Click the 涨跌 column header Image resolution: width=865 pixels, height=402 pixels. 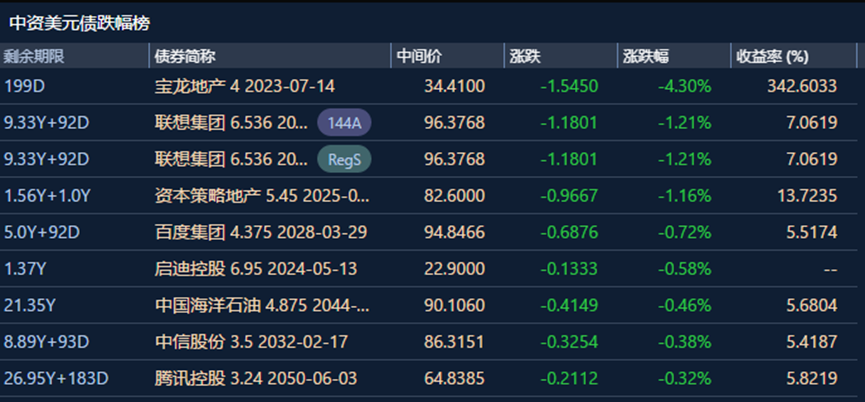click(x=526, y=56)
